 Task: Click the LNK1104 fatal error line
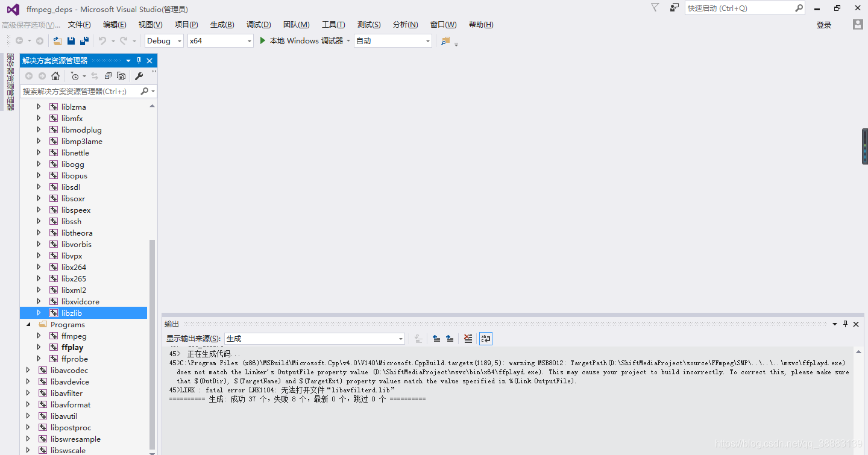282,390
